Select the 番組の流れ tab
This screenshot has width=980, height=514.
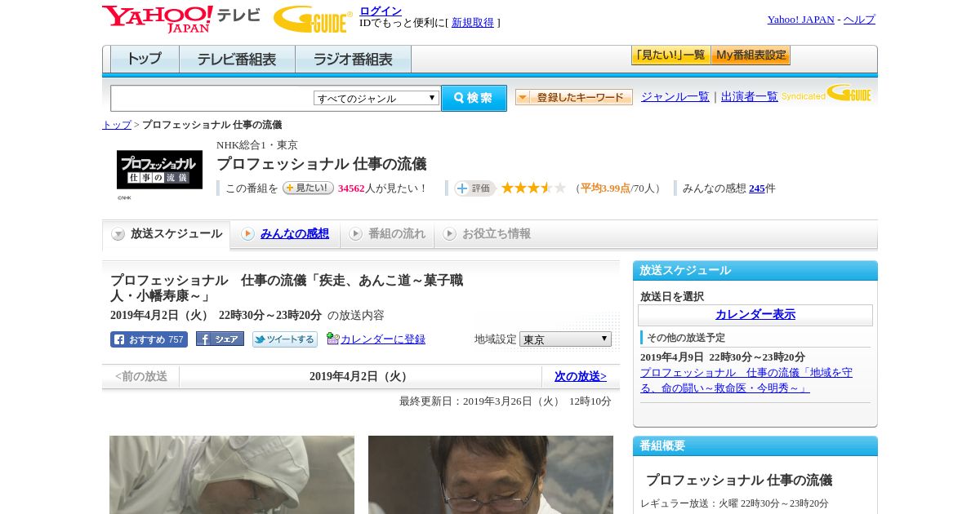387,234
